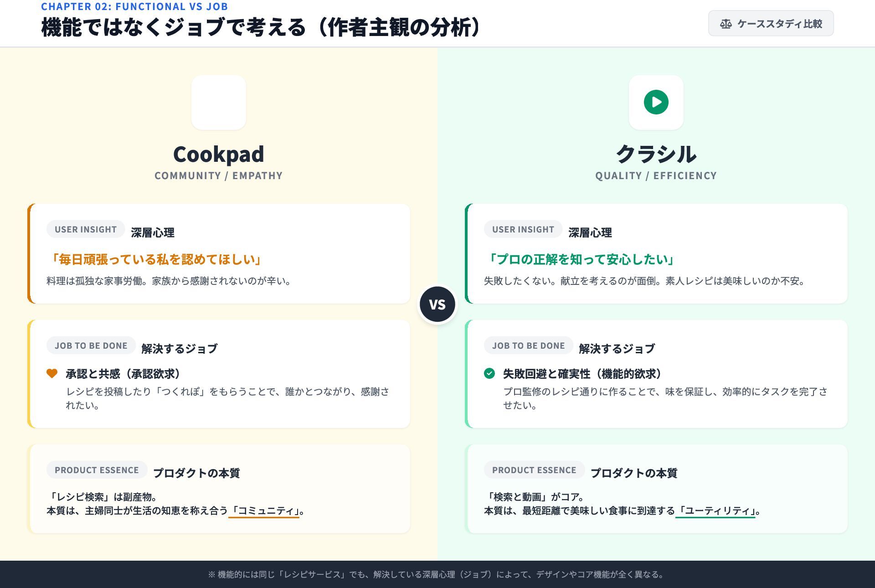This screenshot has width=875, height=588.
Task: Click クラシル USER INSIGHT badge
Action: pos(523,229)
